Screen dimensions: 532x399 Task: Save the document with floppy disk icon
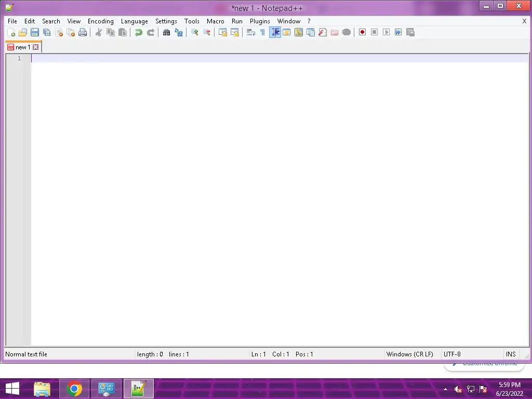click(35, 32)
